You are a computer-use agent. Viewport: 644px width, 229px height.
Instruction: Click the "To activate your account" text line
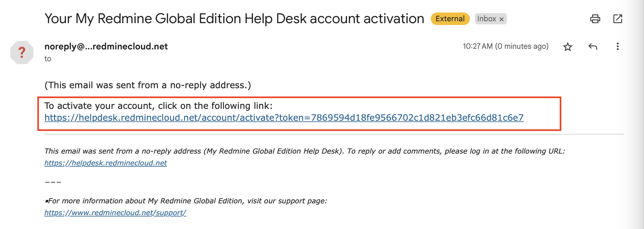click(x=158, y=106)
